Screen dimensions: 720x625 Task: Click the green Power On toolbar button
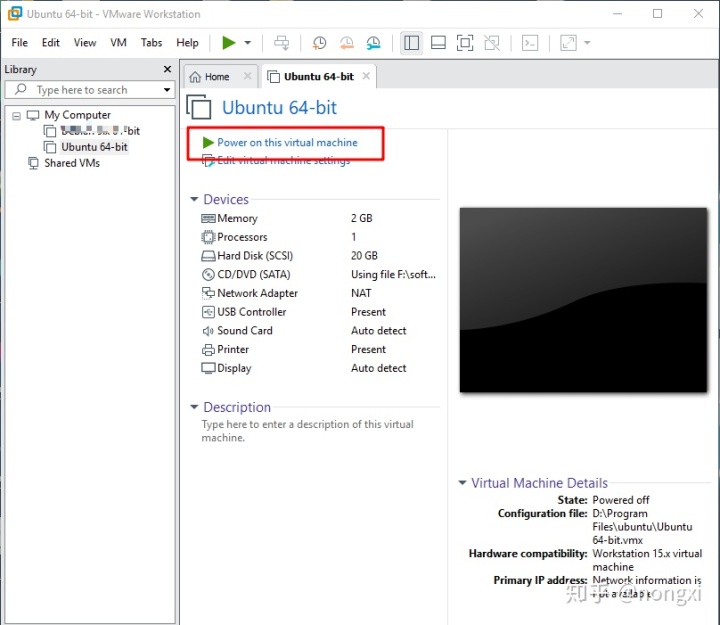(x=229, y=43)
